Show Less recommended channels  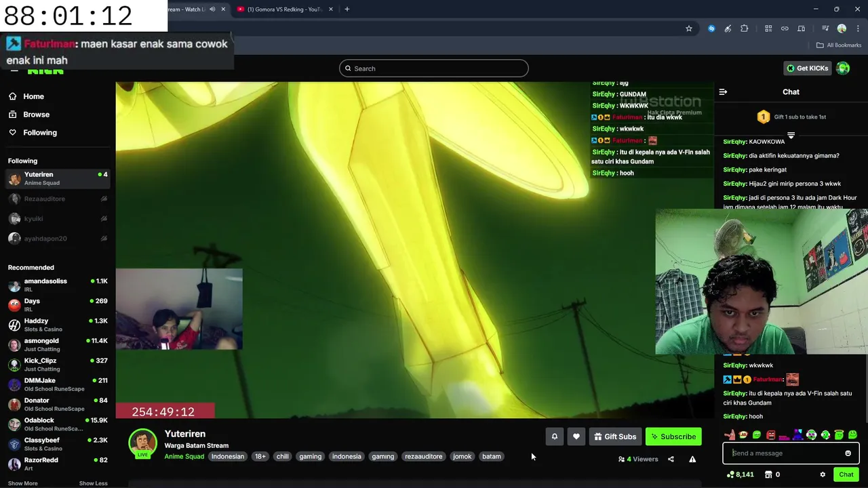click(x=93, y=483)
